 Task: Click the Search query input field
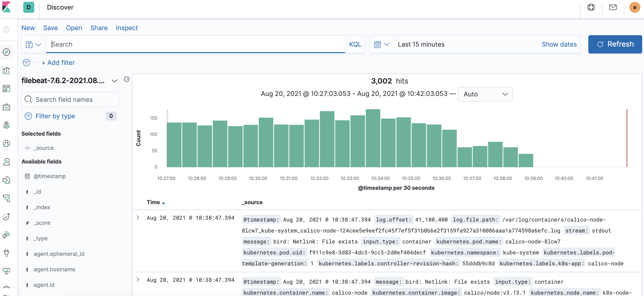point(196,44)
